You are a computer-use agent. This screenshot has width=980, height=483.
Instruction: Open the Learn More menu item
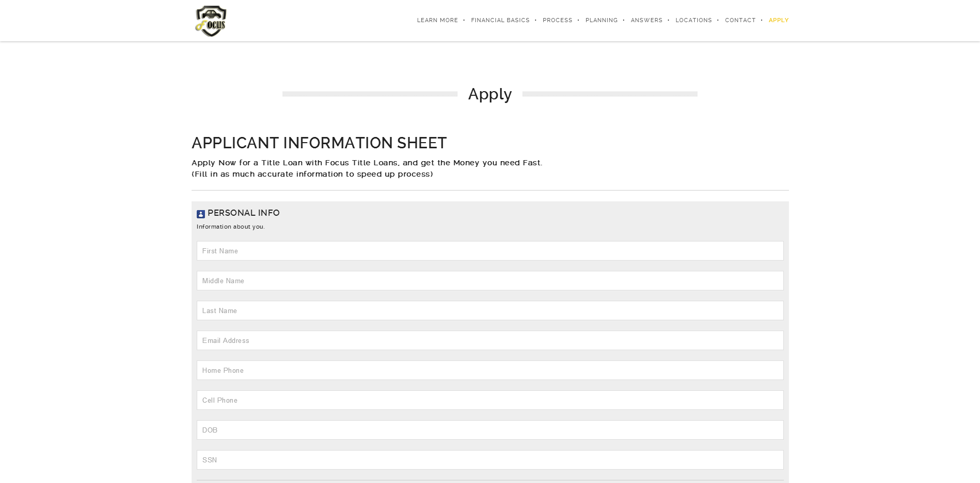click(x=437, y=21)
